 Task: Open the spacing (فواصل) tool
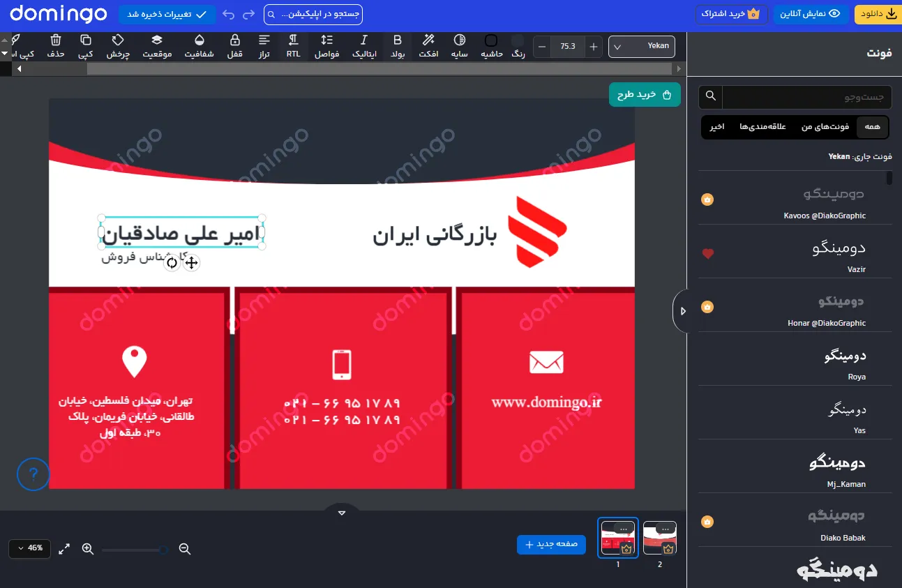click(326, 40)
